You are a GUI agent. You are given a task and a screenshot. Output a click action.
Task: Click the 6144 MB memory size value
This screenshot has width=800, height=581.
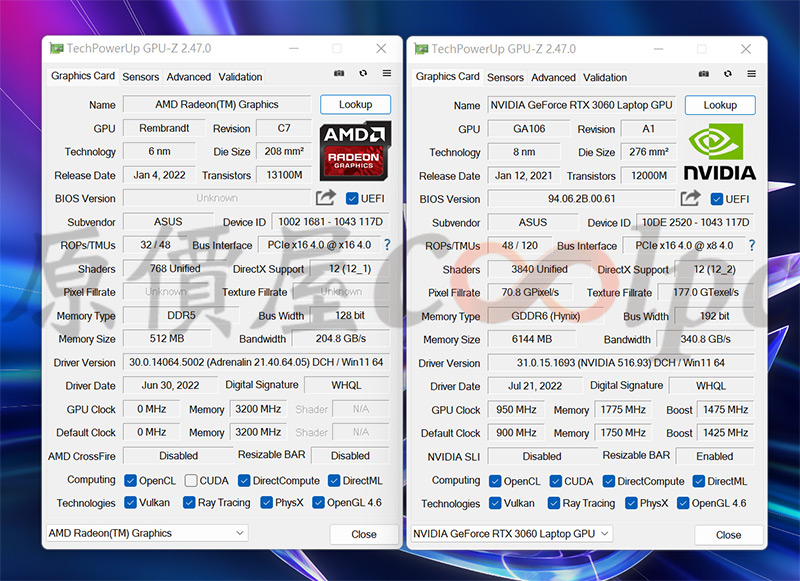click(532, 339)
